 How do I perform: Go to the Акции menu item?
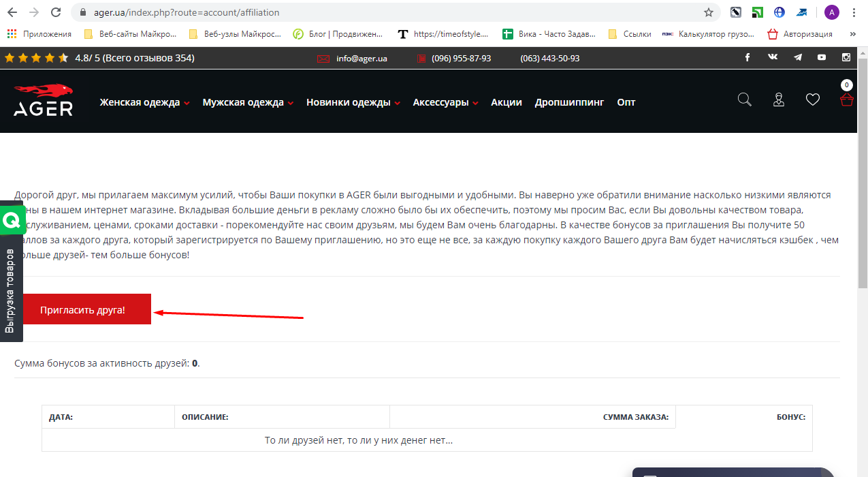click(506, 102)
